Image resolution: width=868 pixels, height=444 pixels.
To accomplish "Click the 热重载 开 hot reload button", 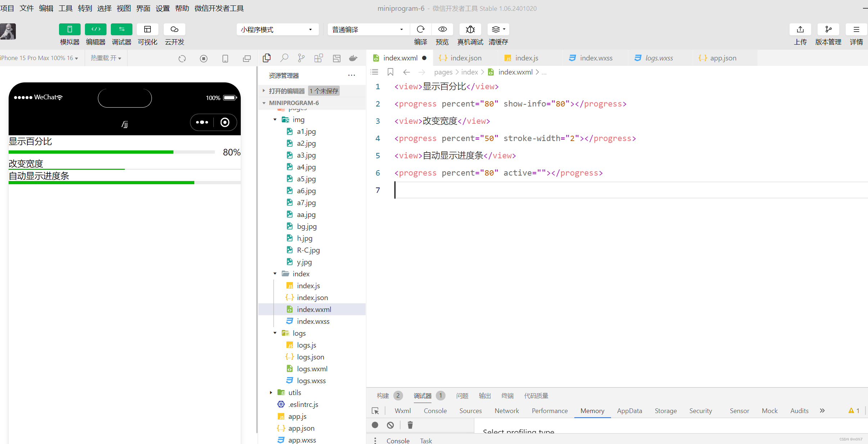I will 106,58.
